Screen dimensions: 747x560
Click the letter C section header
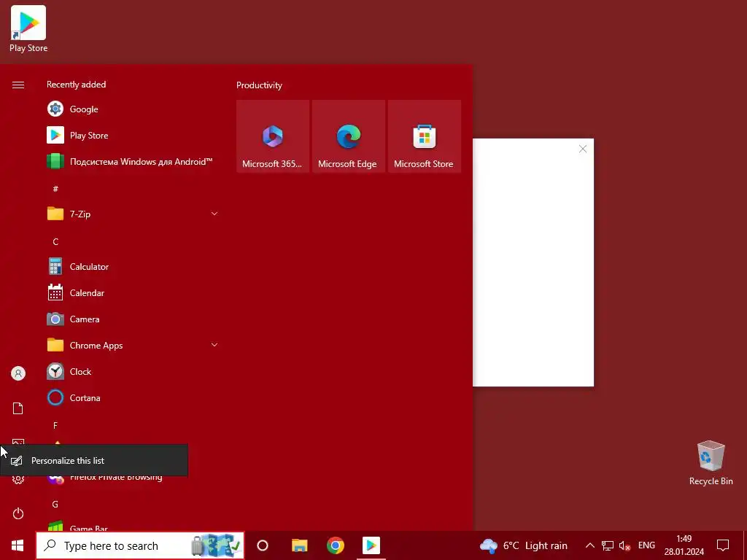point(55,242)
